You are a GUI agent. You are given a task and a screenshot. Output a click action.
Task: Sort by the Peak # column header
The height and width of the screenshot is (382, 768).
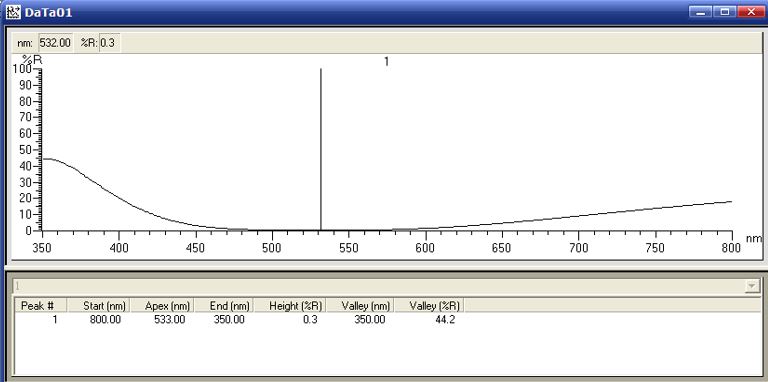click(x=41, y=306)
